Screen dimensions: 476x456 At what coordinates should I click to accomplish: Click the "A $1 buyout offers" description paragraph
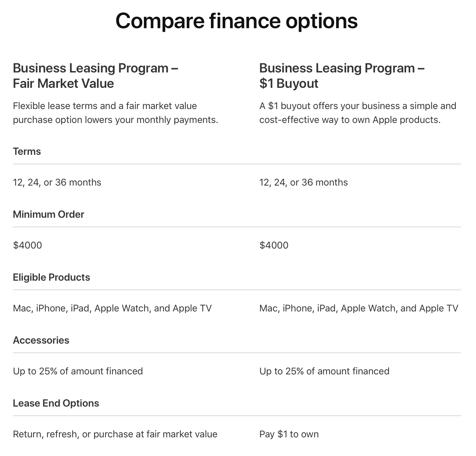[x=358, y=113]
